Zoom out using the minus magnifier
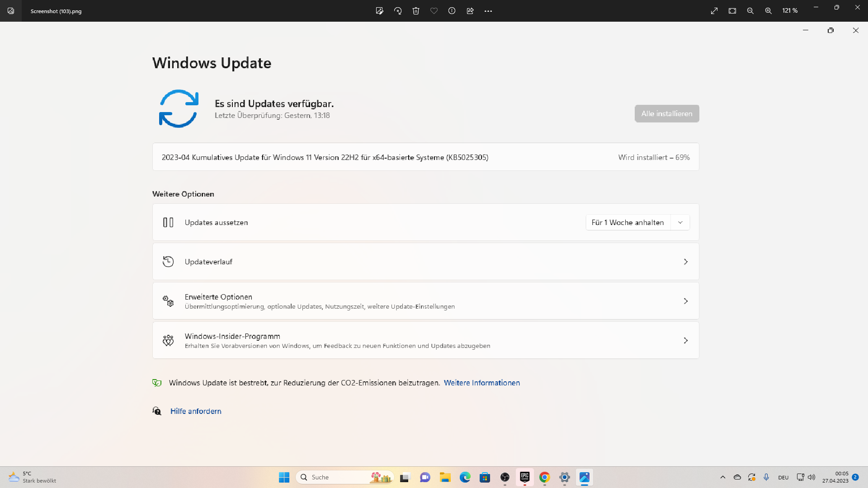Image resolution: width=868 pixels, height=488 pixels. pyautogui.click(x=750, y=11)
